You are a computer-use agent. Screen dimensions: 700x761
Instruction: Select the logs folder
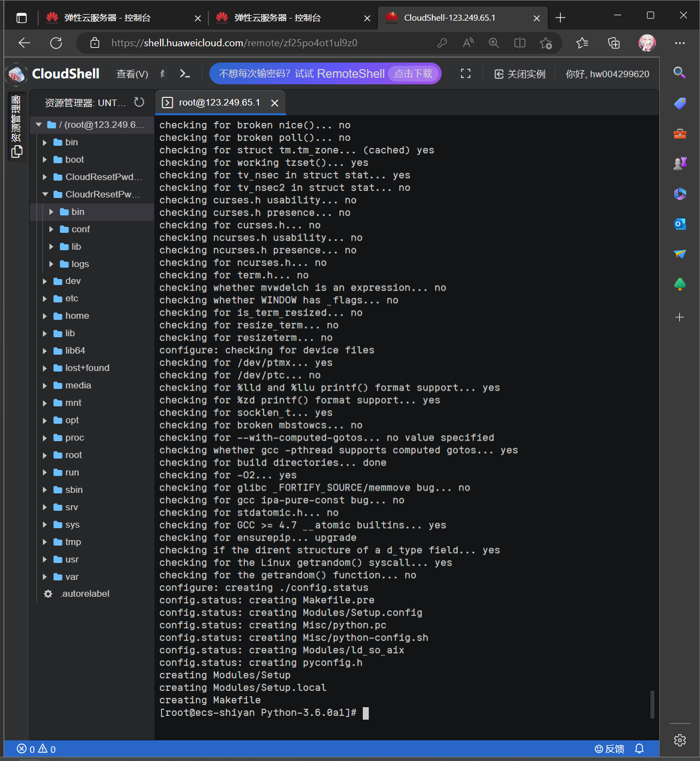(x=80, y=264)
